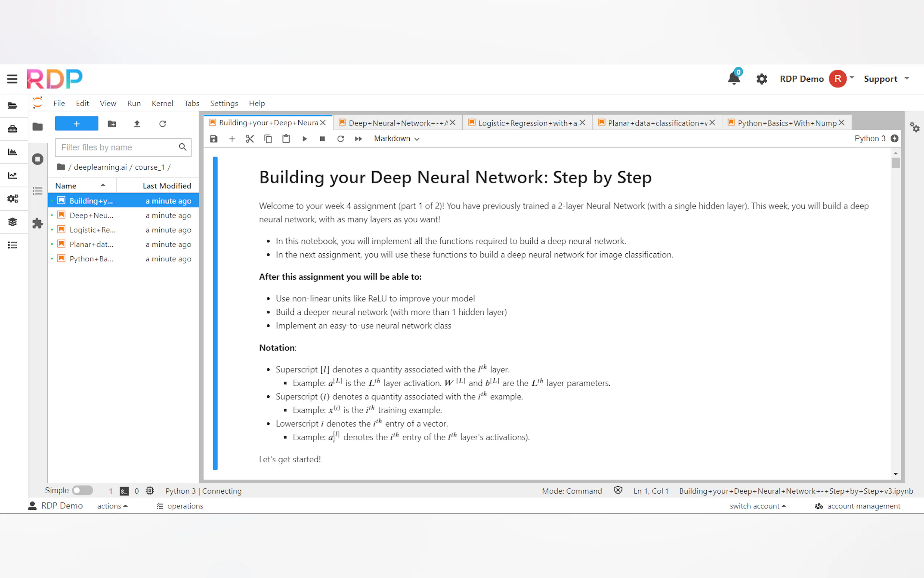Expand the switch account menu
924x578 pixels.
tap(757, 506)
